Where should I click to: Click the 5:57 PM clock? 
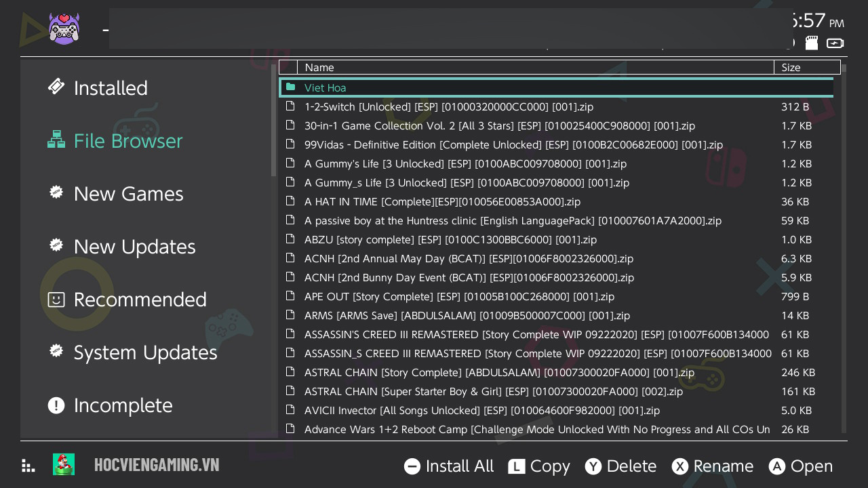coord(818,20)
